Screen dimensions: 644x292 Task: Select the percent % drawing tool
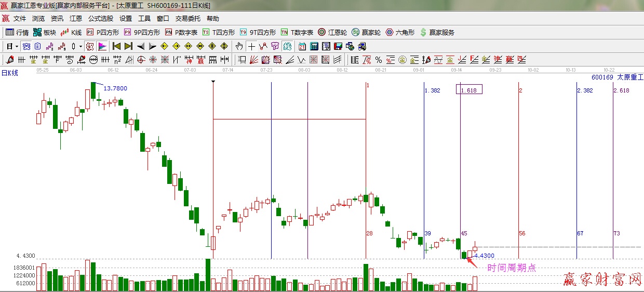379,60
